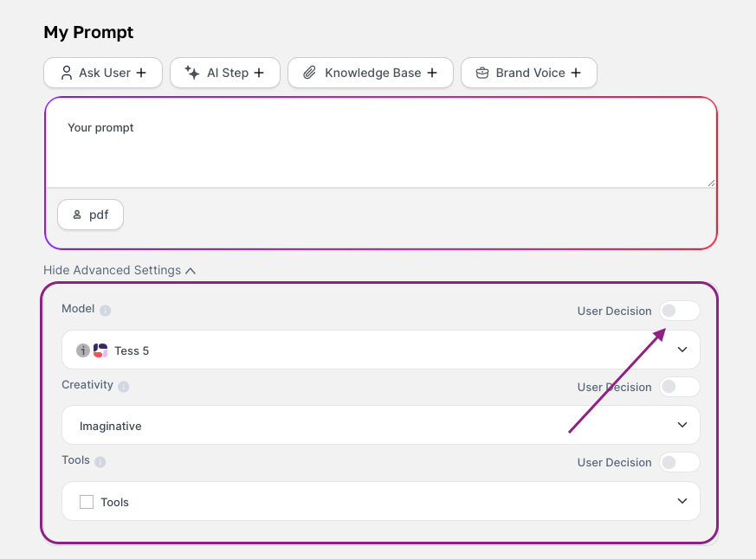Check the Tools checkbox
This screenshot has height=559, width=756.
(87, 502)
